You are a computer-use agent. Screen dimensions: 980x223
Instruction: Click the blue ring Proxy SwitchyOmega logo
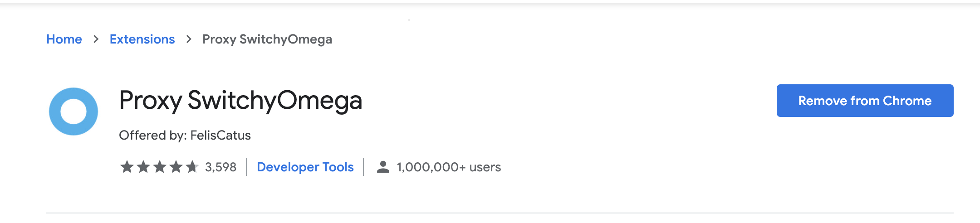[73, 111]
